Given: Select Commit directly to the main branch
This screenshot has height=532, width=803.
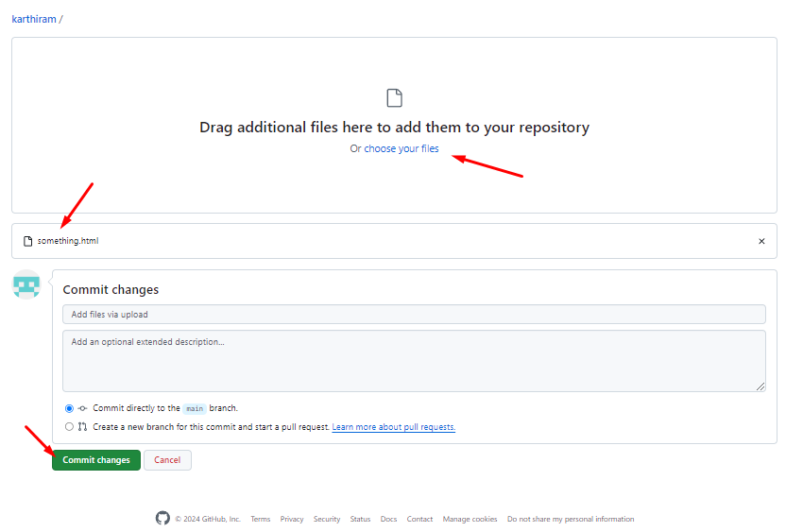Looking at the screenshot, I should 69,408.
